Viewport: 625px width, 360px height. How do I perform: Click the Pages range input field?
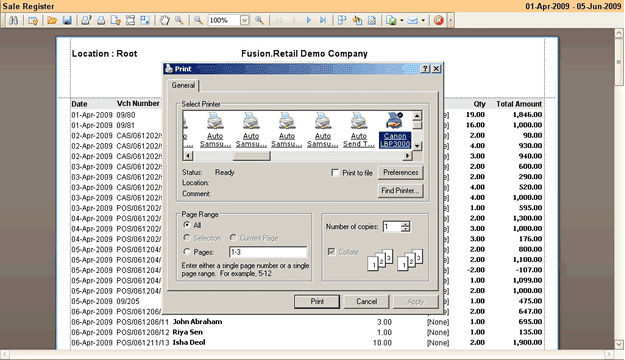click(x=268, y=252)
